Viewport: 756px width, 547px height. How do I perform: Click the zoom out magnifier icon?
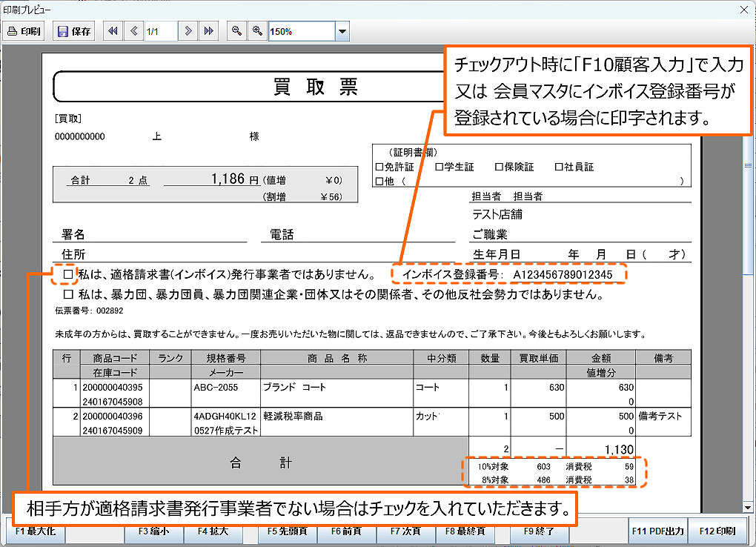[236, 31]
